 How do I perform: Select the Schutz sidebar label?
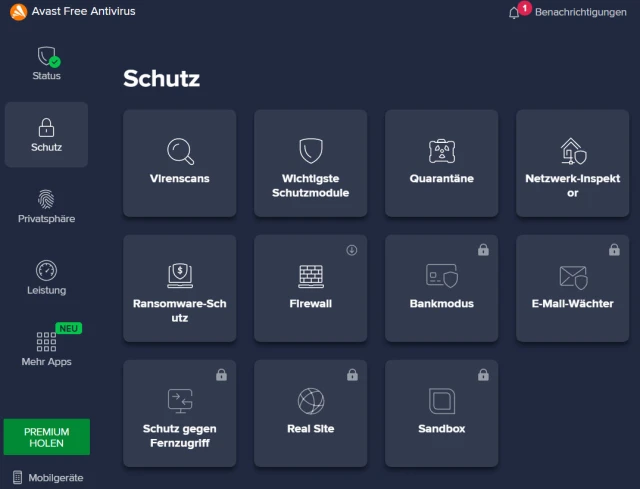tap(47, 147)
